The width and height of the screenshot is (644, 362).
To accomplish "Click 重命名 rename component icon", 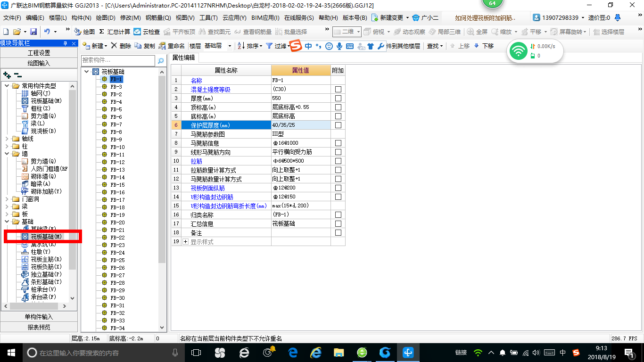I will (x=172, y=46).
